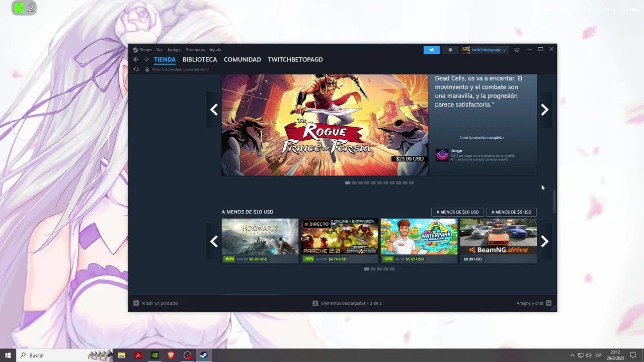Click the A MENOS DE $5 USD button
This screenshot has width=644, height=362.
tap(511, 212)
